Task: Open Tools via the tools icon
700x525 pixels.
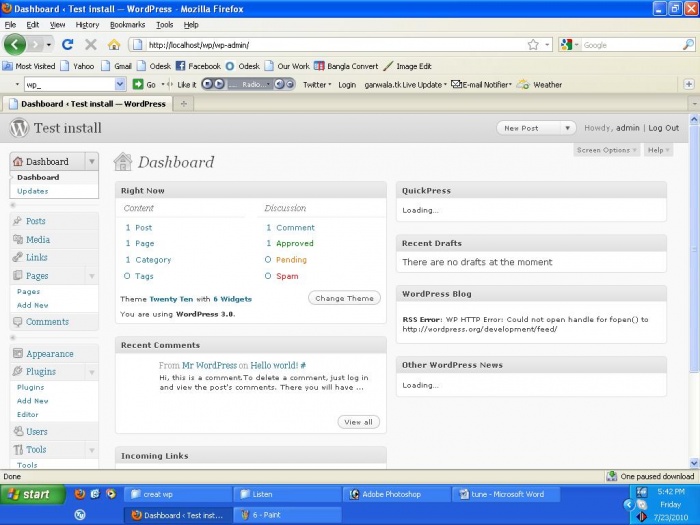Action: tap(18, 449)
